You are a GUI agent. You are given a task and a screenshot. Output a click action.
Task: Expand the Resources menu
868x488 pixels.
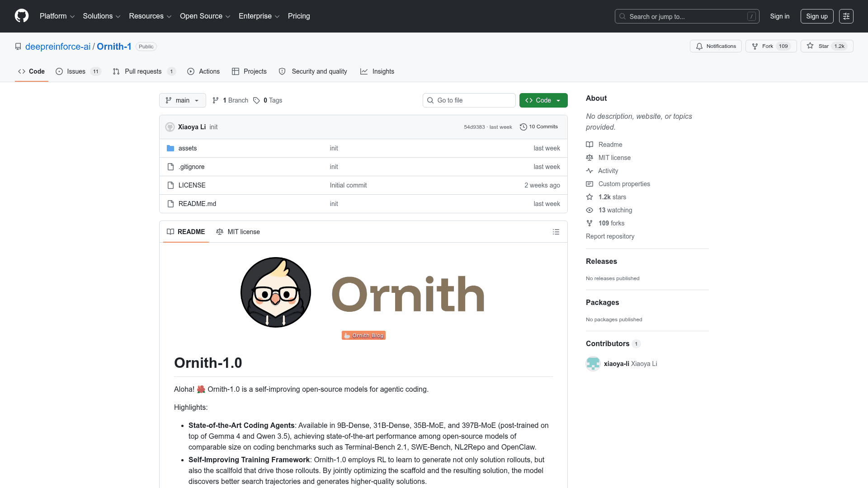(150, 16)
